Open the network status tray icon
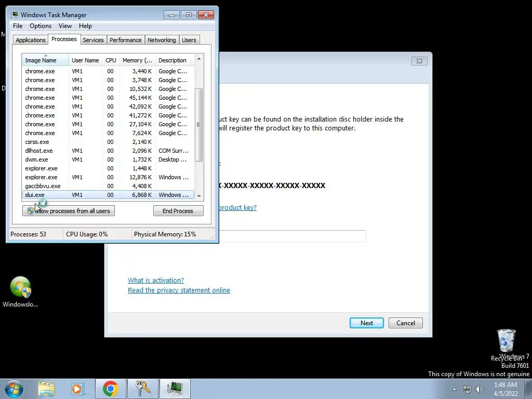Screen dimensions: 532x399 coord(467,389)
